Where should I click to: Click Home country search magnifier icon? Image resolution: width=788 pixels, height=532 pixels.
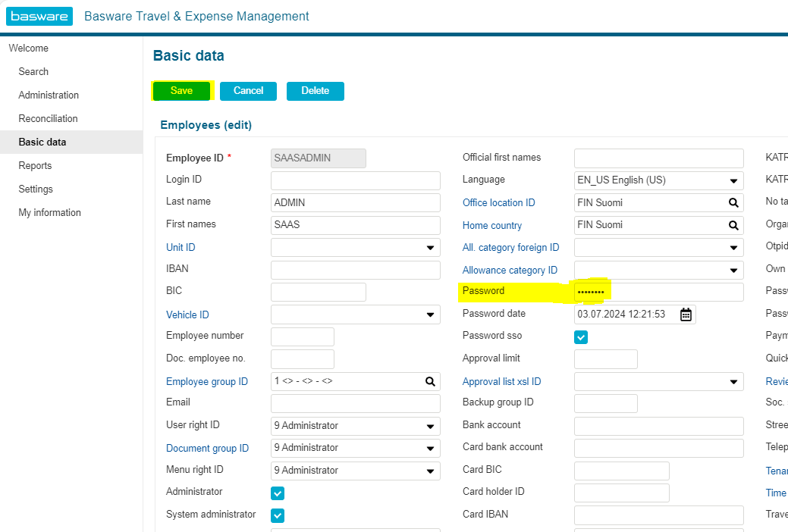click(x=733, y=225)
